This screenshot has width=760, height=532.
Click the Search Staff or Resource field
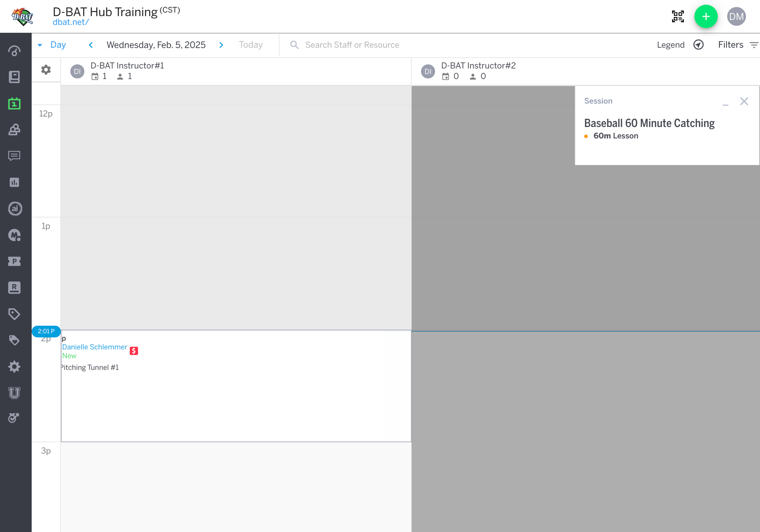click(x=352, y=45)
